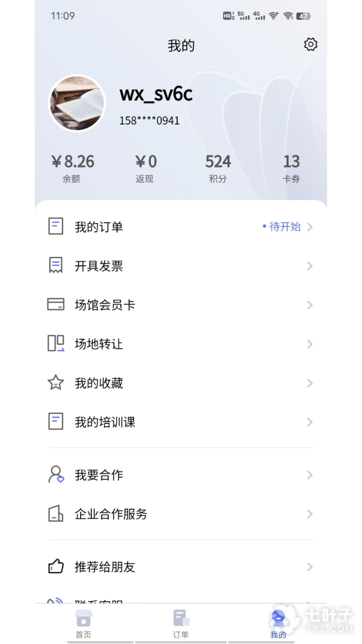View the 524 积分 points
The width and height of the screenshot is (362, 644).
click(218, 168)
